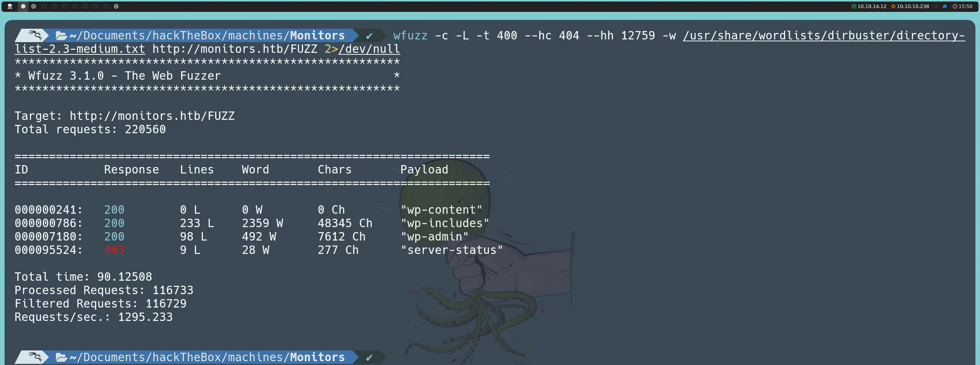Click the 48345 Ch value
The height and width of the screenshot is (365, 980).
[x=345, y=223]
